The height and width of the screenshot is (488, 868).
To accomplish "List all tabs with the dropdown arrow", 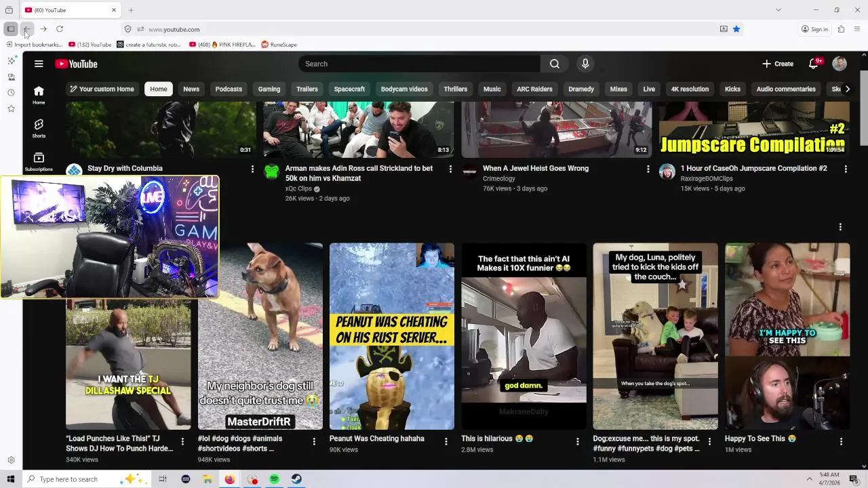I will (x=778, y=10).
